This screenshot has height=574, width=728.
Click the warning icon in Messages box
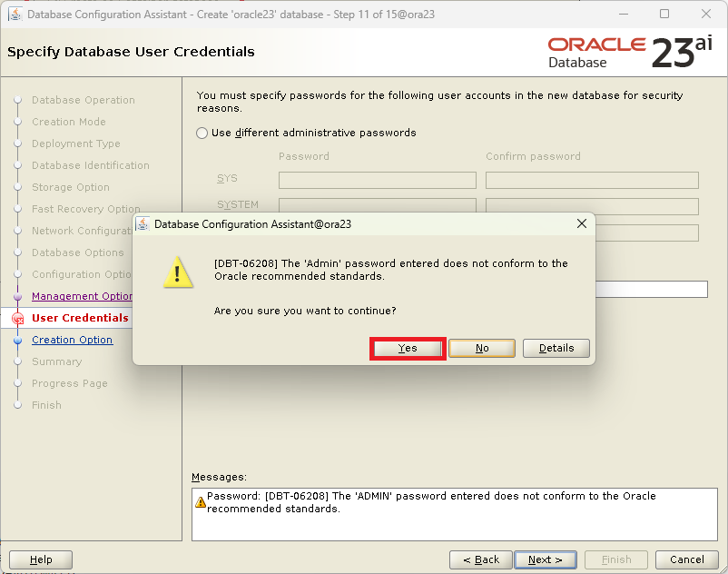click(201, 502)
